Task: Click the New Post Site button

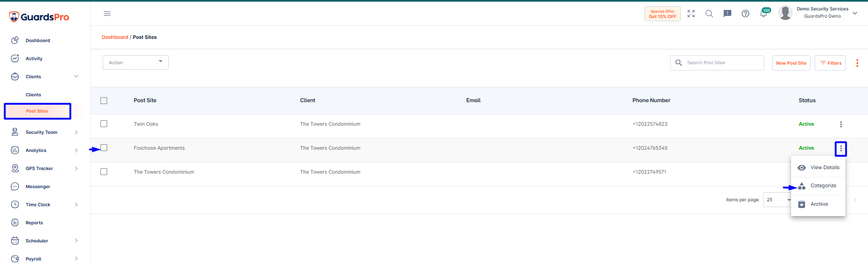Action: (x=791, y=63)
